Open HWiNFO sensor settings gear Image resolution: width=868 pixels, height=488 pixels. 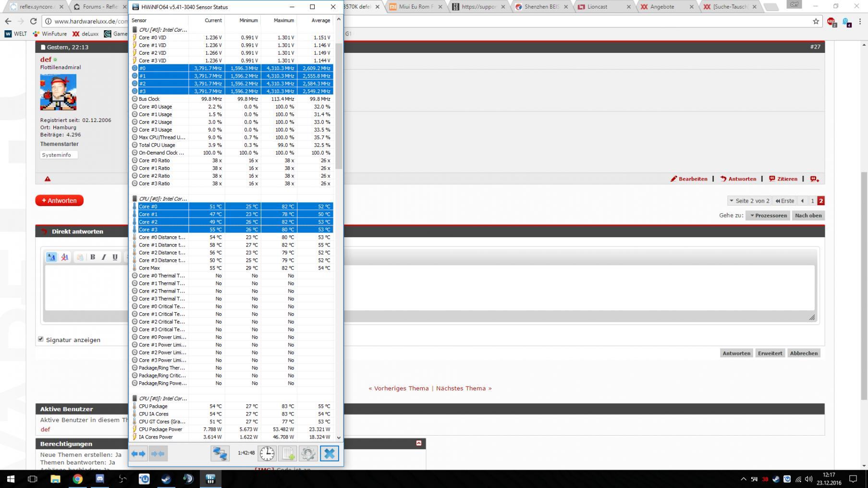308,453
